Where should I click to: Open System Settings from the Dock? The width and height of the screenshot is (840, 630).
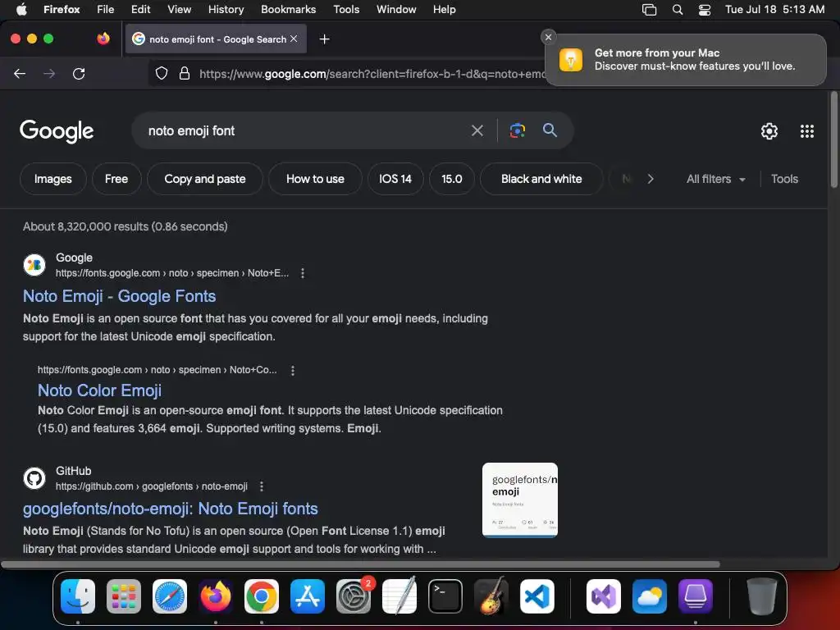pyautogui.click(x=354, y=596)
